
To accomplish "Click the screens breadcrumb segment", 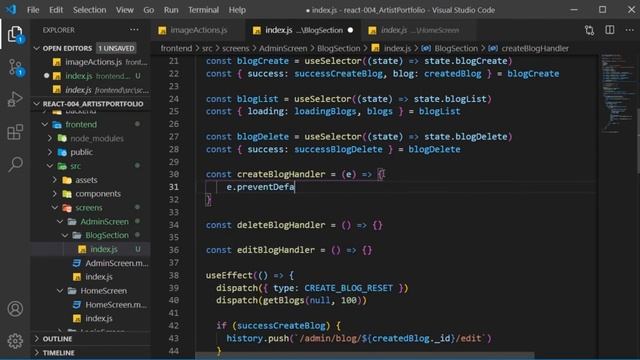I will pos(236,48).
